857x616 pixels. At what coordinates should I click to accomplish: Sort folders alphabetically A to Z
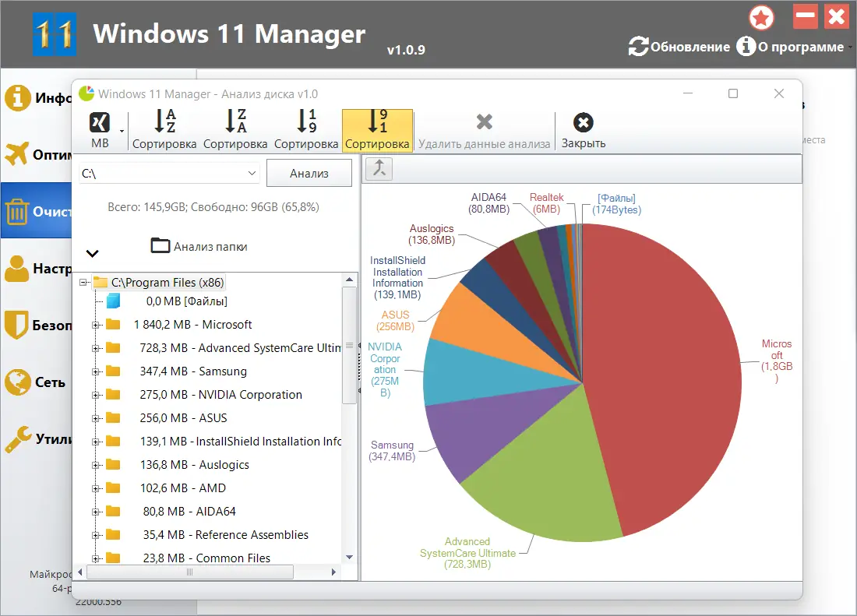(164, 130)
